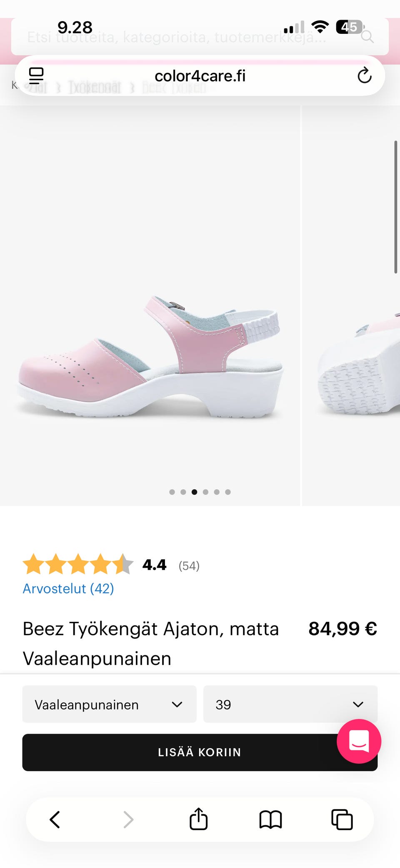This screenshot has height=868, width=400.
Task: Open the Arvostelut (42) reviews link
Action: pyautogui.click(x=68, y=589)
